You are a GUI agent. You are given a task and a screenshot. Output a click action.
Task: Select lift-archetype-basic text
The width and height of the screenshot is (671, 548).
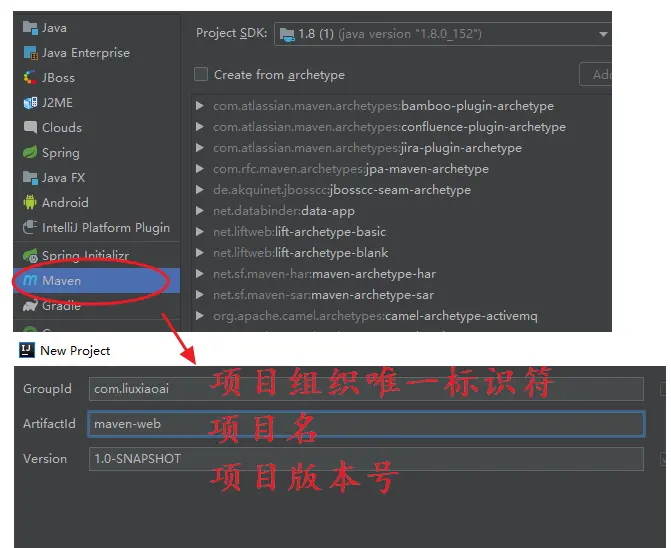(330, 232)
